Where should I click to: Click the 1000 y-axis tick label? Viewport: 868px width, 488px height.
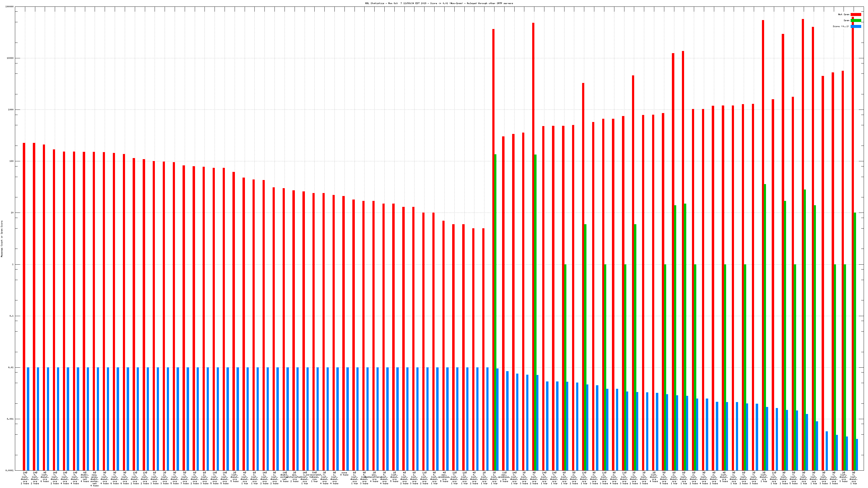click(x=11, y=110)
